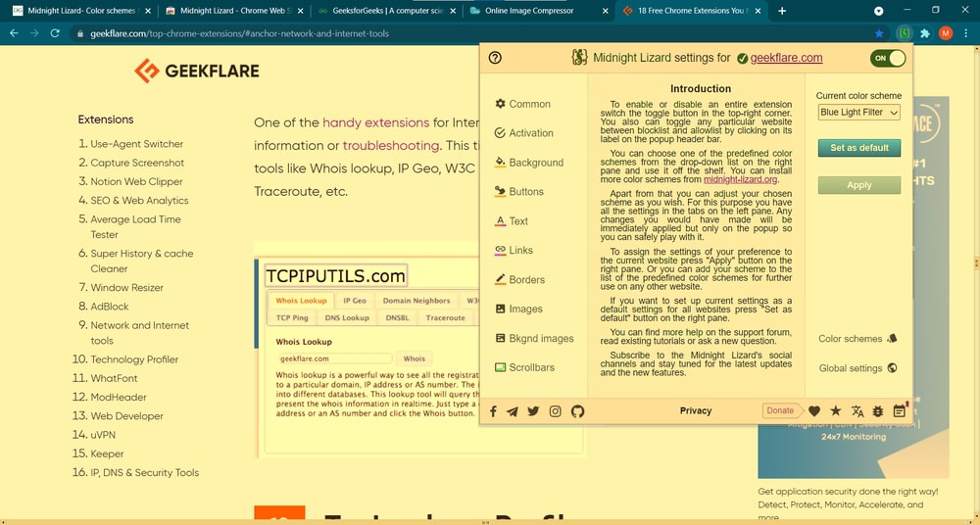Image resolution: width=980 pixels, height=525 pixels.
Task: Click the Donate button
Action: [x=781, y=410]
